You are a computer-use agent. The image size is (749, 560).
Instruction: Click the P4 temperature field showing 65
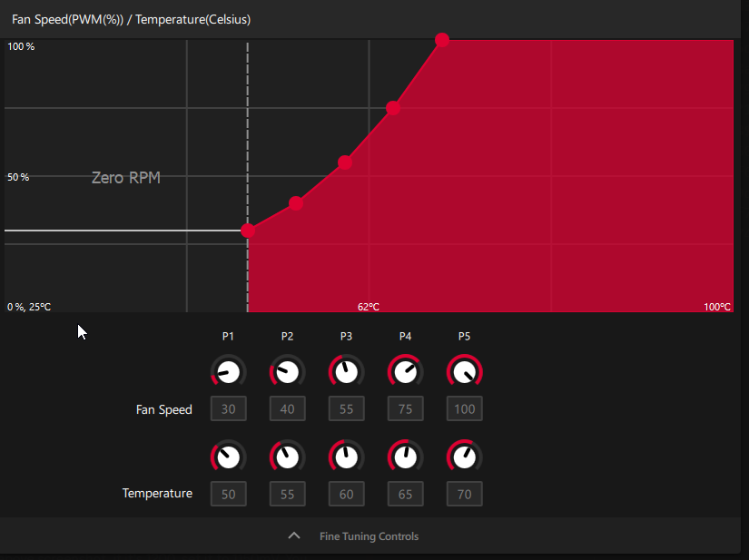pos(405,494)
